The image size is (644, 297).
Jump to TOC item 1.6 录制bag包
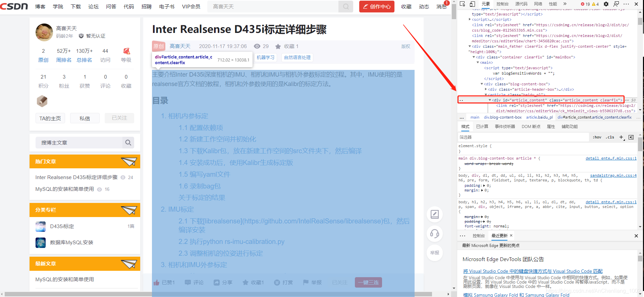pyautogui.click(x=200, y=186)
